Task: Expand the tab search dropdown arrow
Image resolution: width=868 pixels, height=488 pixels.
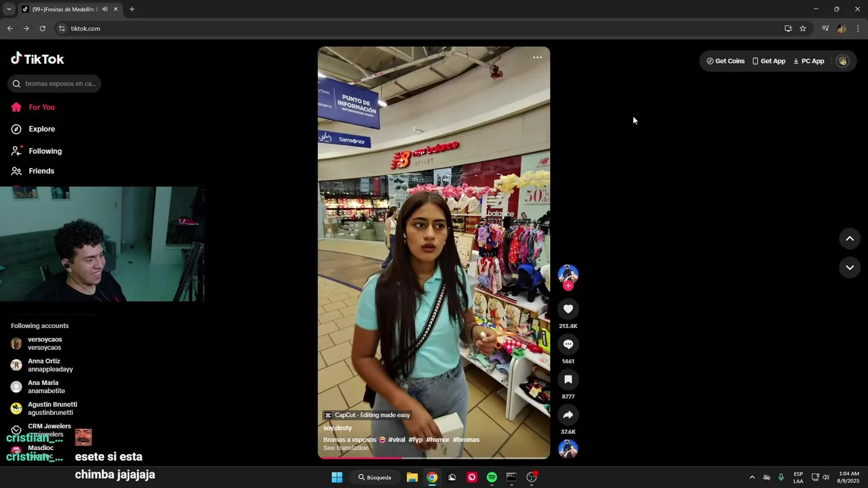Action: click(x=9, y=9)
